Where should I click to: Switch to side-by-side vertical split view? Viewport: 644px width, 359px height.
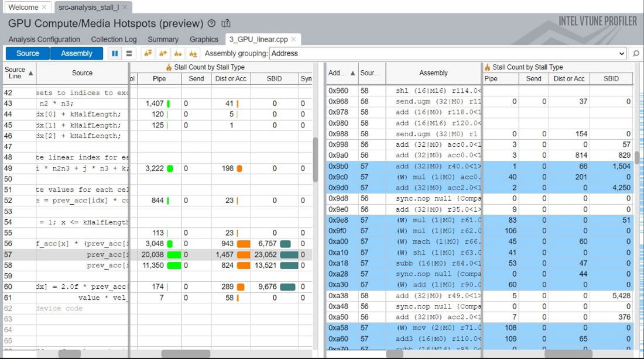tap(115, 53)
